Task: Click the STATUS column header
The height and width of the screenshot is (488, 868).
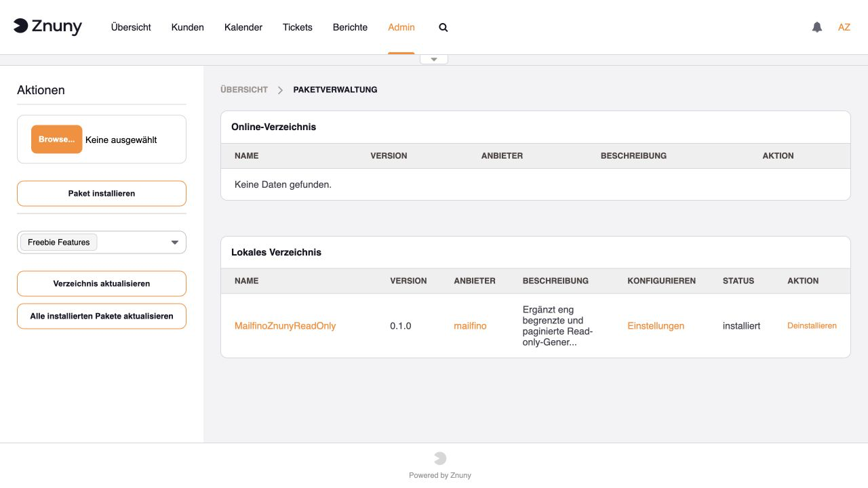Action: [738, 281]
